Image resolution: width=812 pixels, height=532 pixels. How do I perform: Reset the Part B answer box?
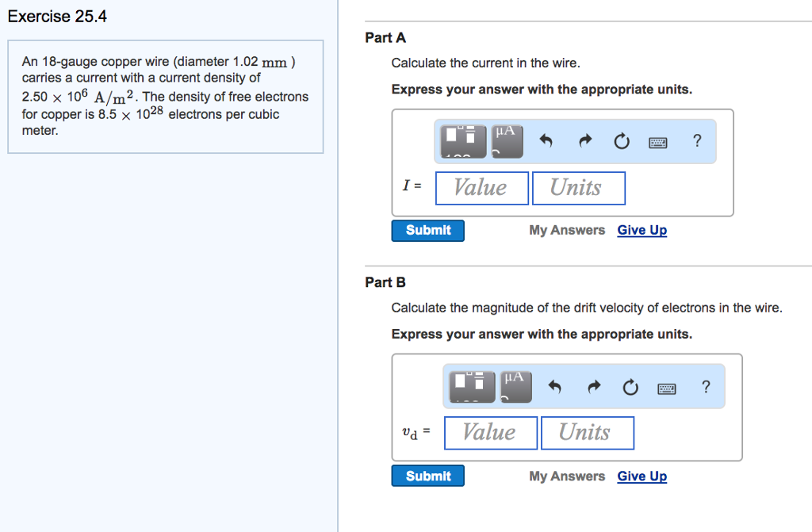click(630, 387)
